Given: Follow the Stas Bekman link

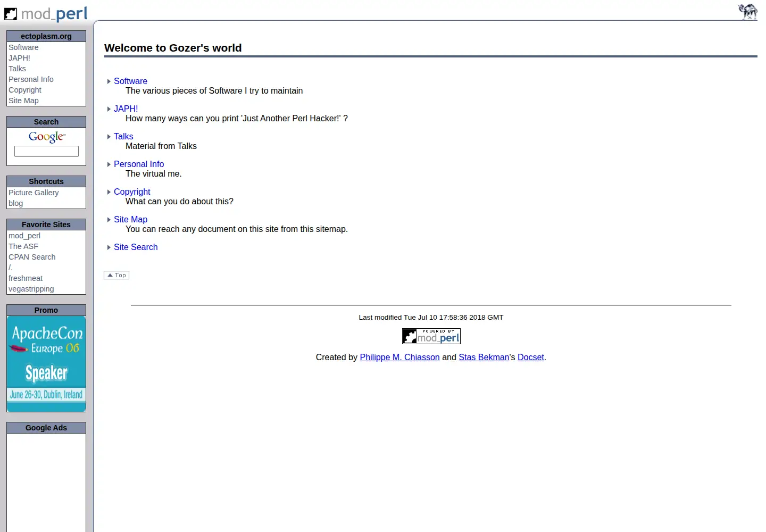Looking at the screenshot, I should pos(484,358).
